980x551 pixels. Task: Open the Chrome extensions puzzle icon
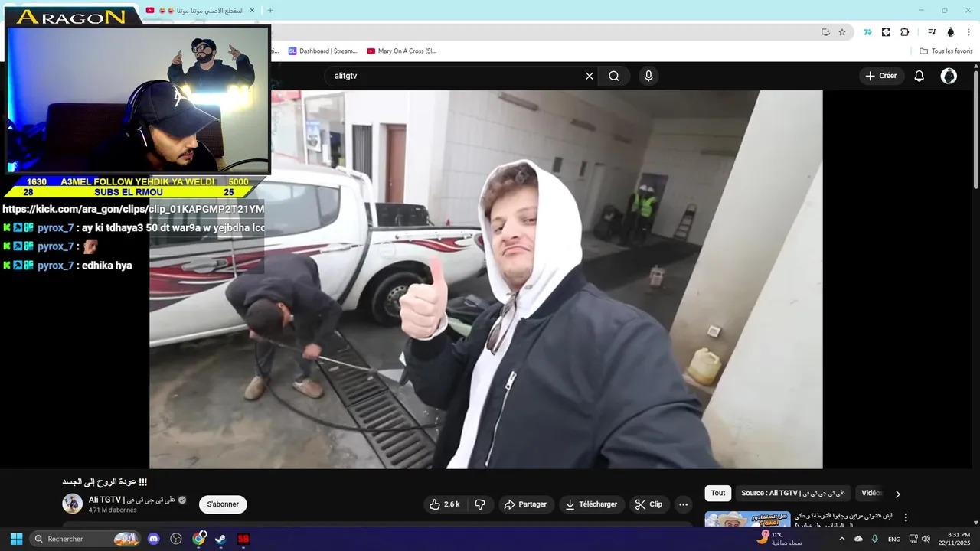[x=904, y=32]
